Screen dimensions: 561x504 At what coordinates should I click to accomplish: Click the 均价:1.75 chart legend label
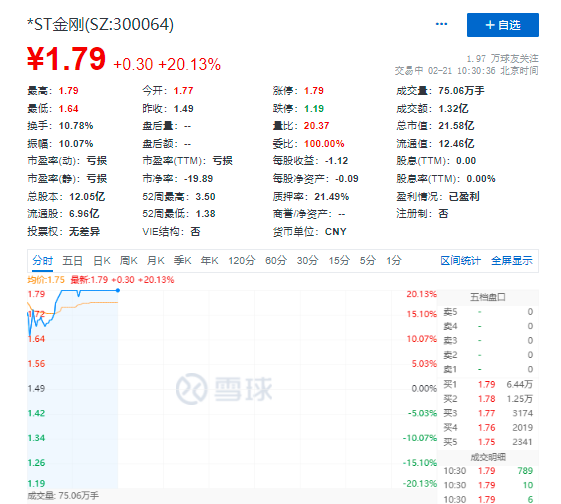[x=46, y=280]
